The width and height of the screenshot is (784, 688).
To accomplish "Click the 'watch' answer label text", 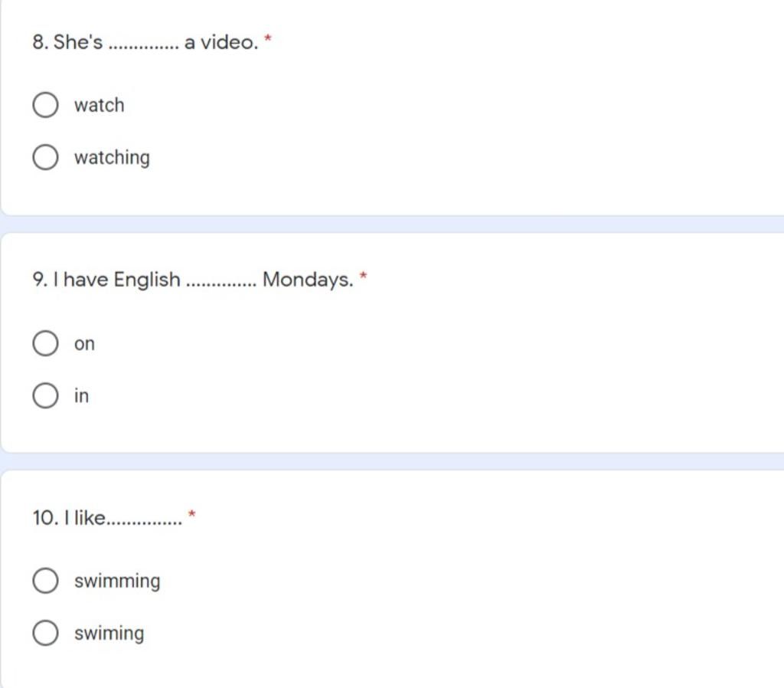I will point(99,105).
